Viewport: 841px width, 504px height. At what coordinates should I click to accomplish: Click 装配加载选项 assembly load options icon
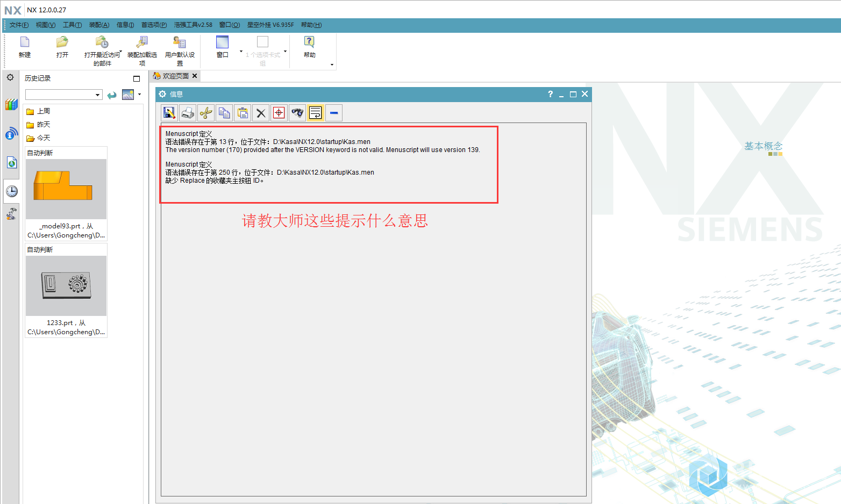tap(142, 42)
